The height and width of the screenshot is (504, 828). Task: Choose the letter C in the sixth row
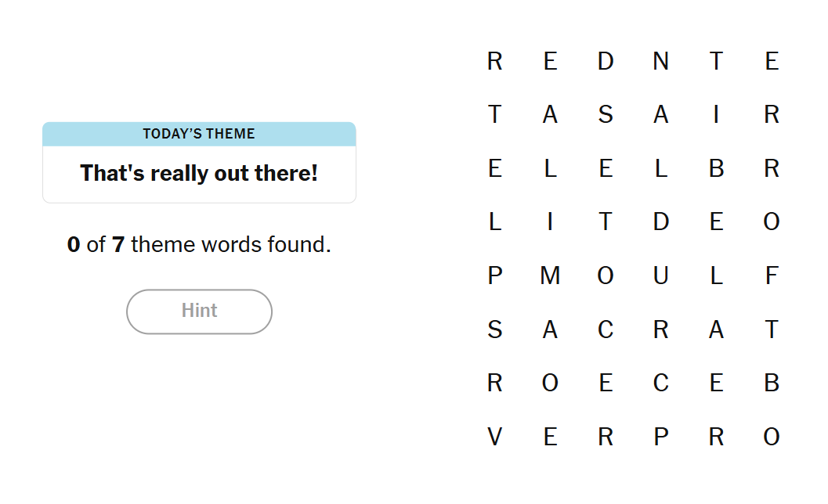tap(606, 329)
